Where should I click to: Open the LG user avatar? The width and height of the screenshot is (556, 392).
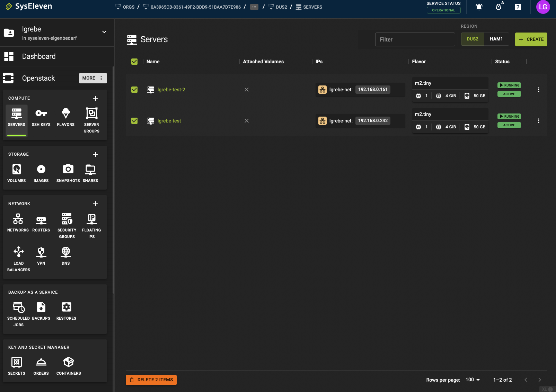(543, 7)
